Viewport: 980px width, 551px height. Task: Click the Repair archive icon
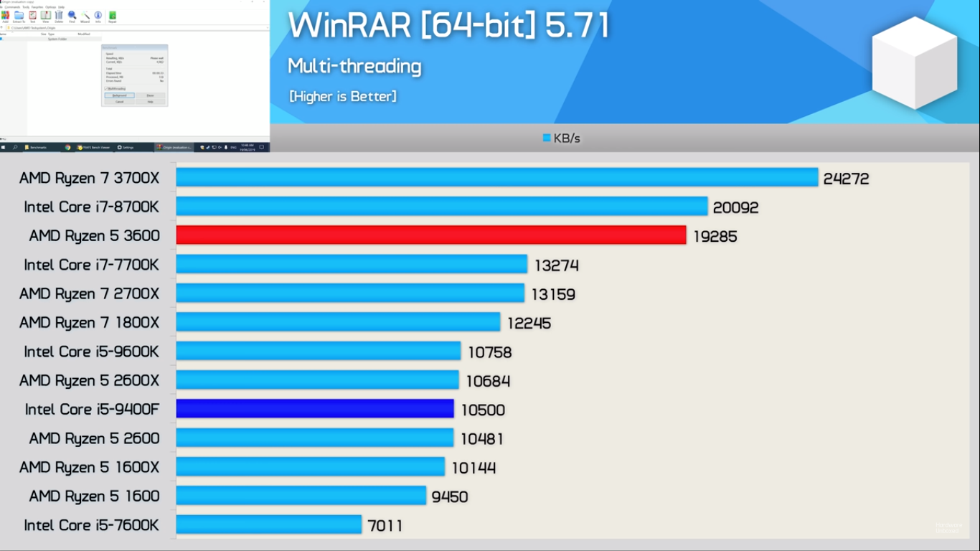click(113, 16)
